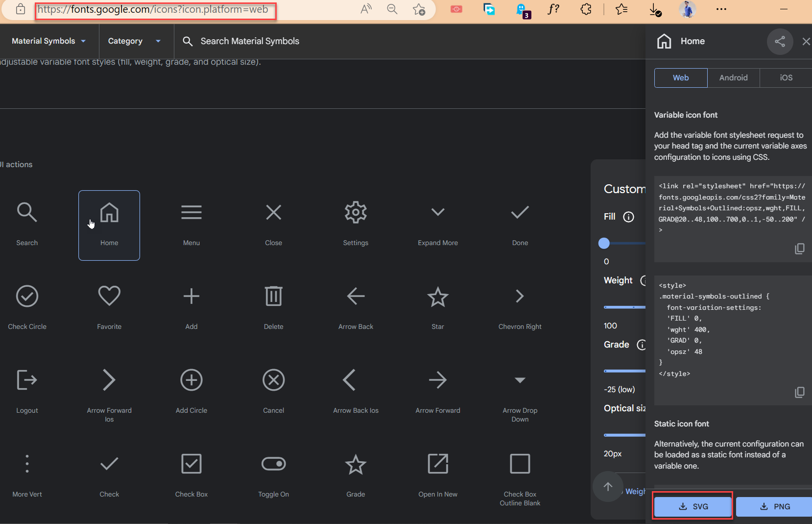812x524 pixels.
Task: Open browser Settings and more menu
Action: pyautogui.click(x=721, y=9)
